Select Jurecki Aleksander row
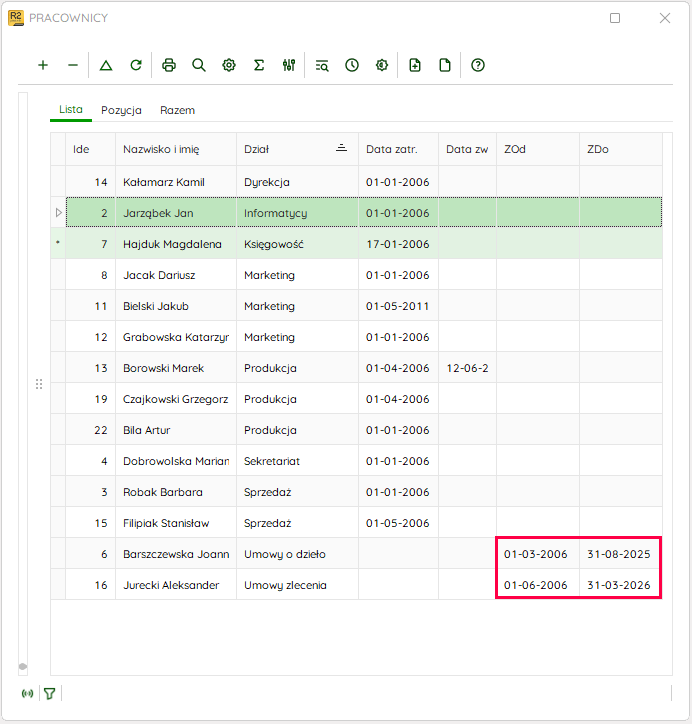The image size is (692, 724). point(356,584)
